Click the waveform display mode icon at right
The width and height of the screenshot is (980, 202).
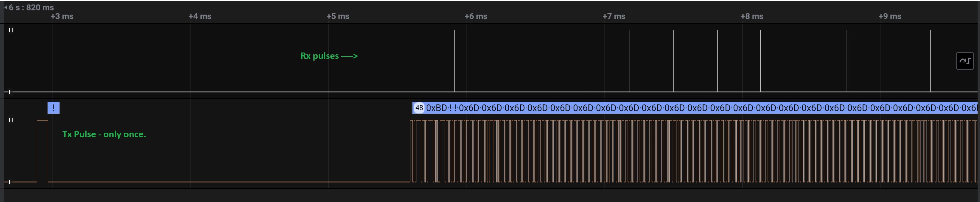[x=965, y=61]
